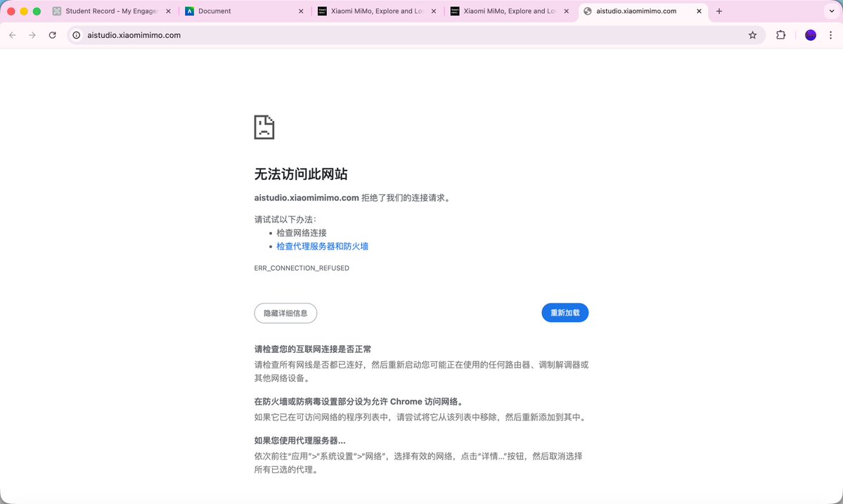Click the Student Record tab favicon
This screenshot has height=504, width=843.
[x=56, y=11]
